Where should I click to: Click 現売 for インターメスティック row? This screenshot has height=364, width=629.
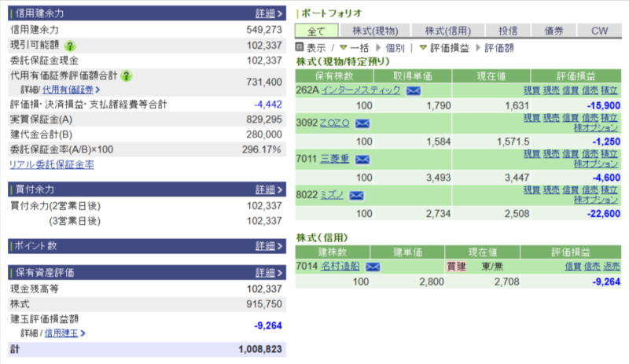(x=551, y=90)
